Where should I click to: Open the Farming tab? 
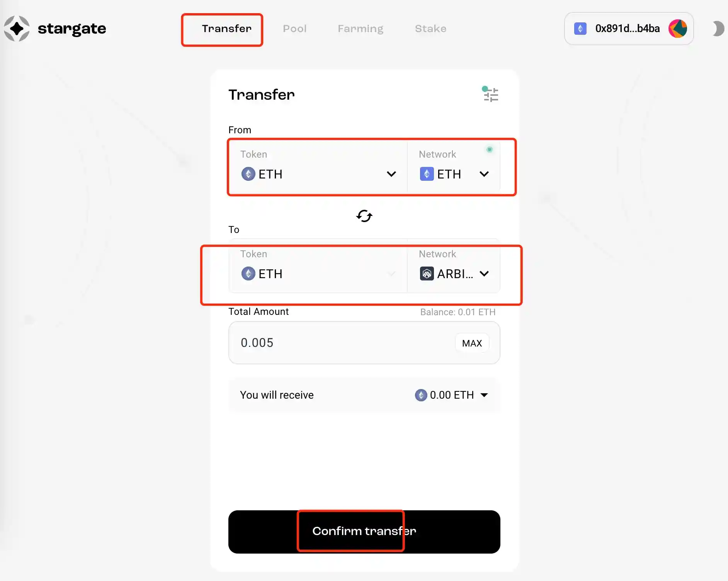(x=360, y=29)
